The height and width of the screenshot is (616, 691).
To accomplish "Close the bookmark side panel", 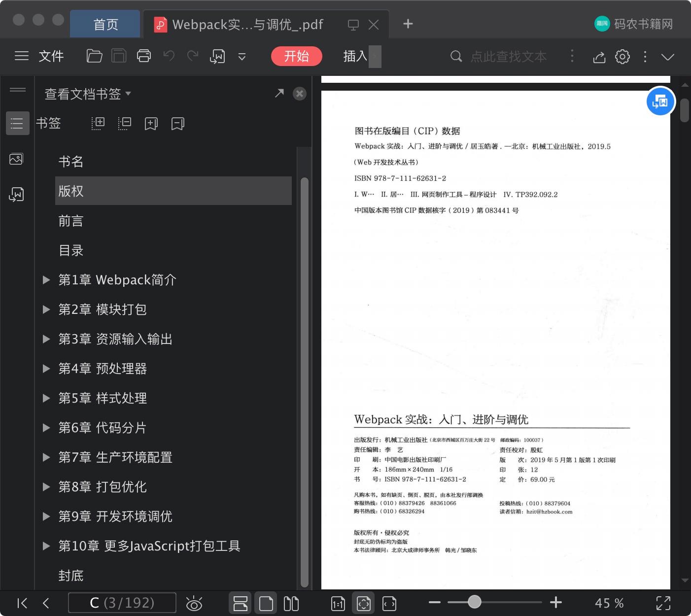I will coord(300,94).
